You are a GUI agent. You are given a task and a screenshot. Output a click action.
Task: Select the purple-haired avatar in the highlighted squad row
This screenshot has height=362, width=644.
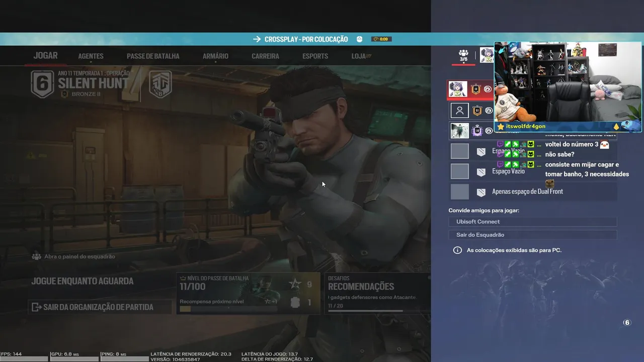point(458,89)
